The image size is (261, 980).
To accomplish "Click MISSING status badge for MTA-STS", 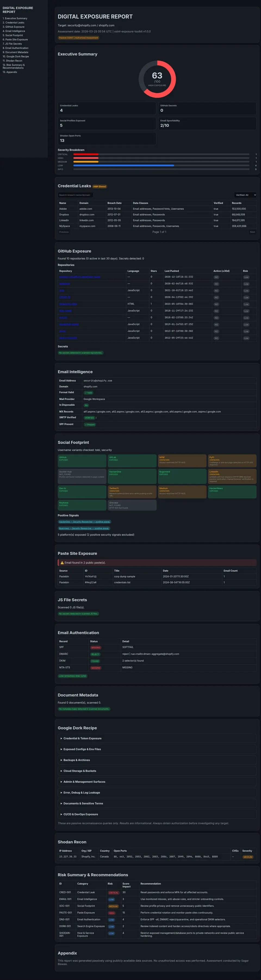I will point(95,668).
